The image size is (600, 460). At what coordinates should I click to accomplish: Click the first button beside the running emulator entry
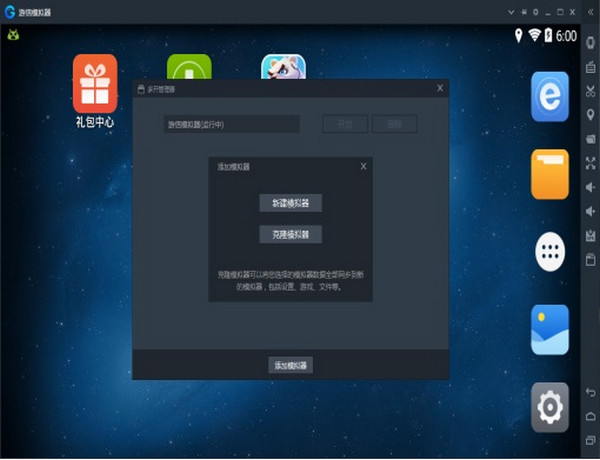pos(345,124)
